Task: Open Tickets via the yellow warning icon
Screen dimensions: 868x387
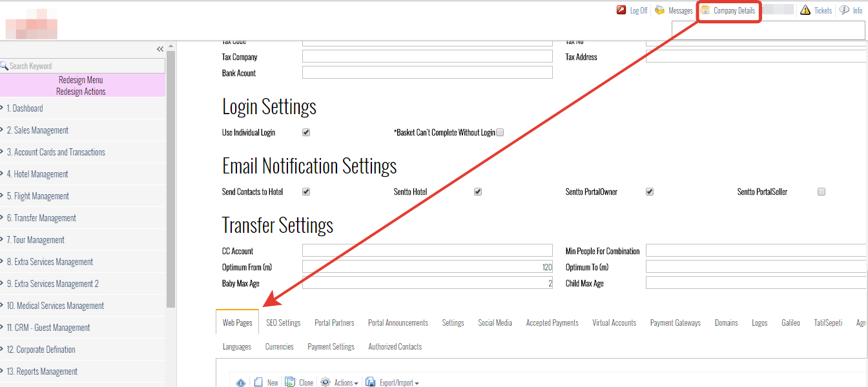Action: pos(805,10)
